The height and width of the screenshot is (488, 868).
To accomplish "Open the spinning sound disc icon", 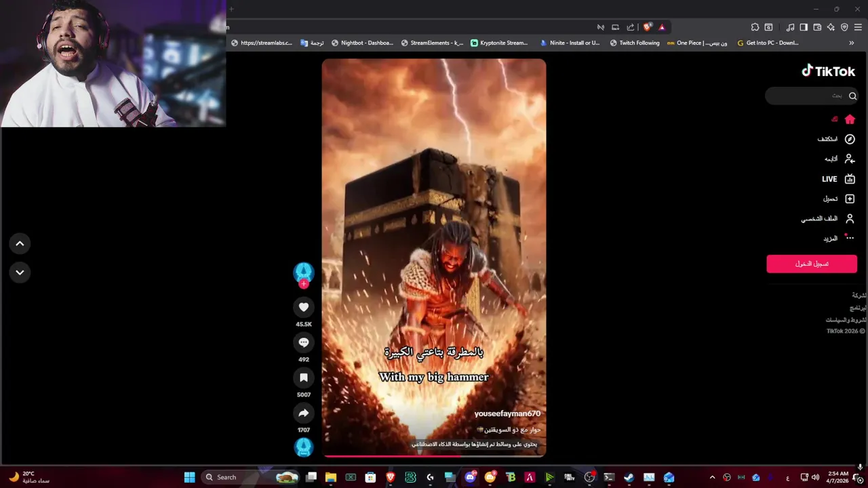I will pos(304,447).
